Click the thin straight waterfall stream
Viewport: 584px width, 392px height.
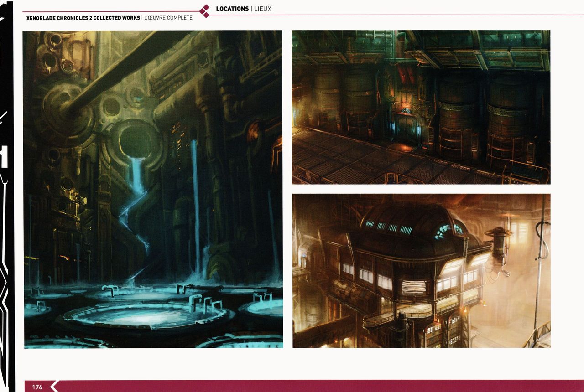coord(195,196)
